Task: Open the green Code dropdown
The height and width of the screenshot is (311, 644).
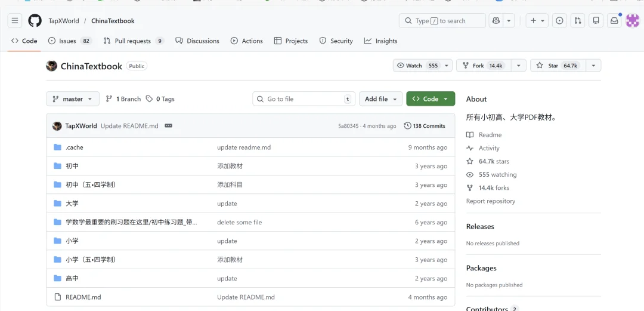Action: coord(431,99)
